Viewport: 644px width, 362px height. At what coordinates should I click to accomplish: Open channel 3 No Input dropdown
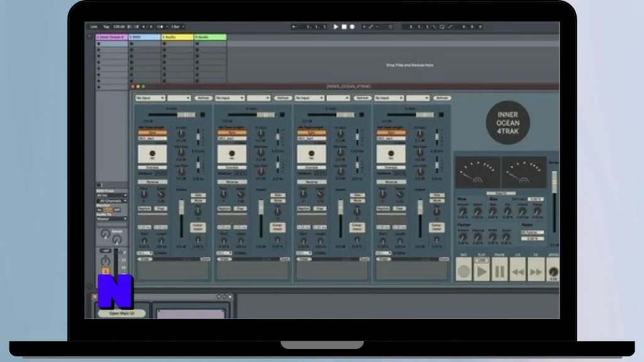[309, 98]
